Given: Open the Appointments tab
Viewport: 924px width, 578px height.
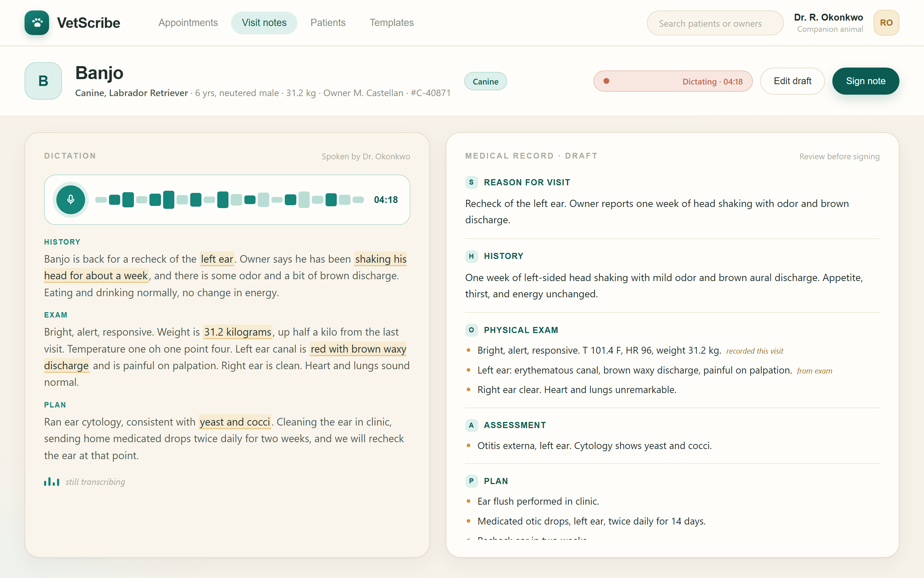Looking at the screenshot, I should tap(188, 23).
